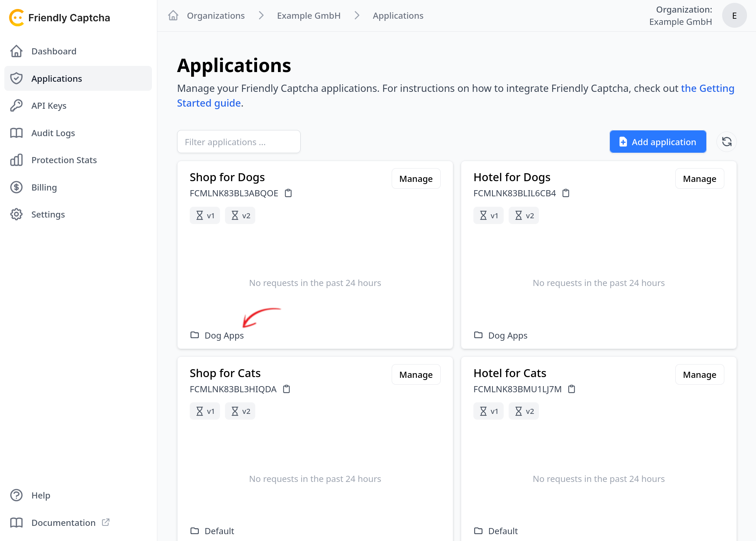Copy Shop for Cats sitekey
The width and height of the screenshot is (756, 541).
tap(287, 389)
